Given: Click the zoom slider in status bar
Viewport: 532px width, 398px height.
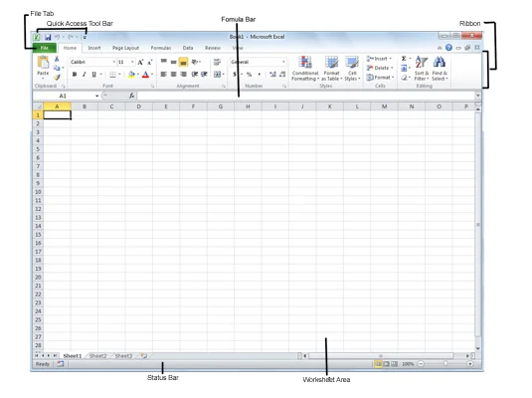Looking at the screenshot, I should pyautogui.click(x=445, y=364).
